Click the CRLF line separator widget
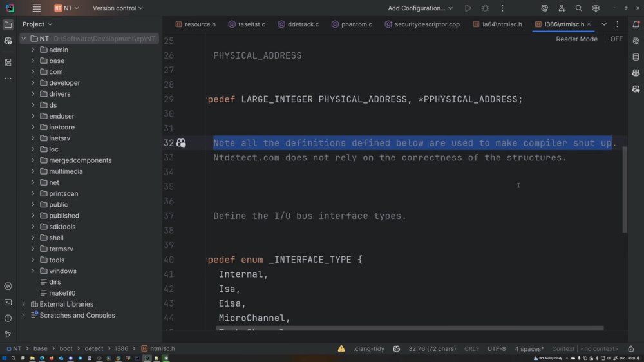The height and width of the screenshot is (362, 644). (x=471, y=349)
